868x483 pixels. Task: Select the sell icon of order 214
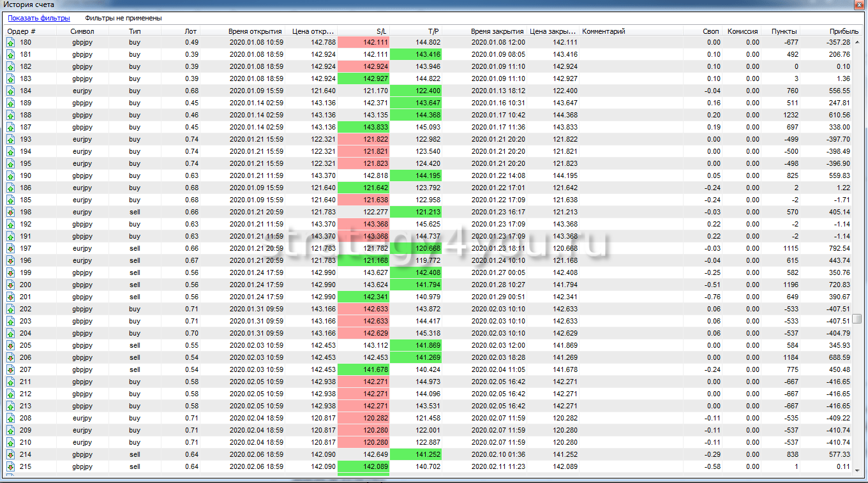click(11, 455)
